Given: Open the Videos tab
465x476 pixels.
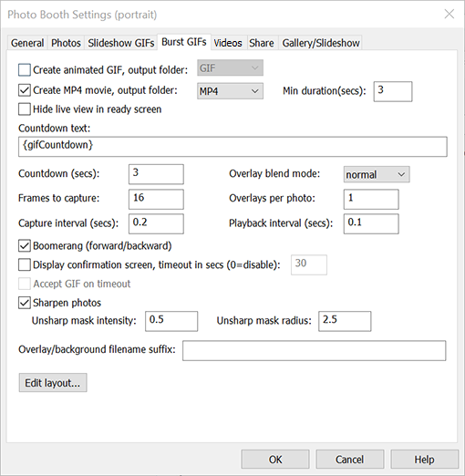Looking at the screenshot, I should pos(228,43).
